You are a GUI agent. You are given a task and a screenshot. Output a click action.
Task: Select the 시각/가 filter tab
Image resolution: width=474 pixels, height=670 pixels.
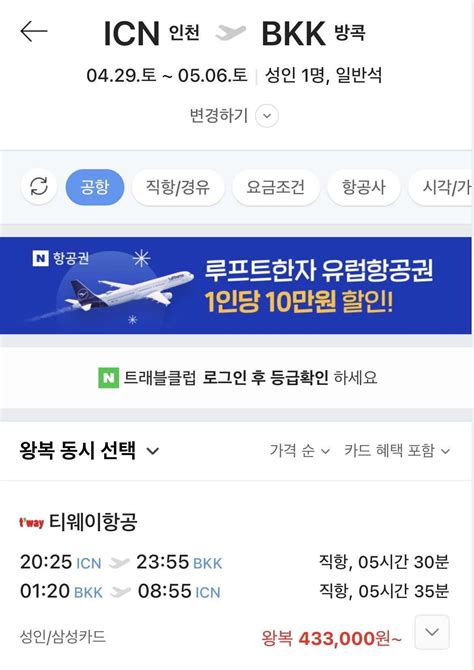coord(442,187)
